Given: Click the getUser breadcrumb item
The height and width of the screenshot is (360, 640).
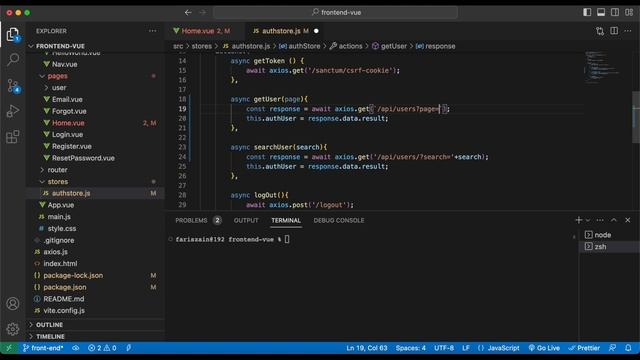Looking at the screenshot, I should [389, 46].
